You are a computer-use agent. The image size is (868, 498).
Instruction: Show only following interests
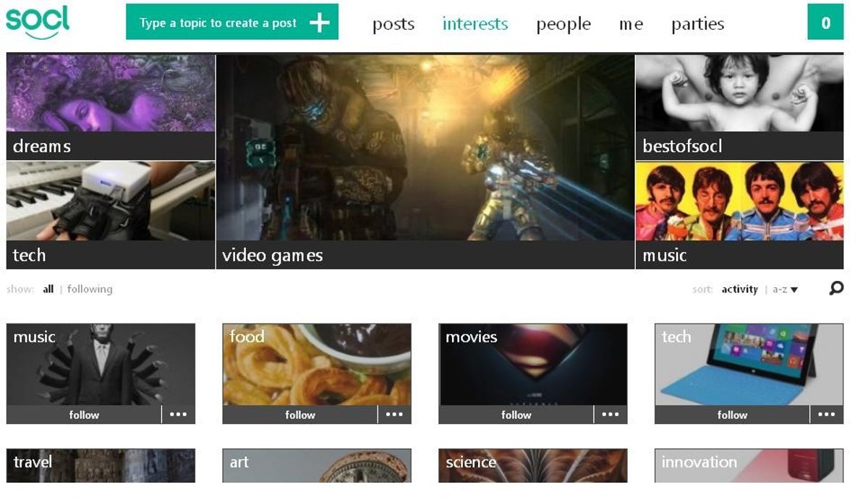(90, 290)
